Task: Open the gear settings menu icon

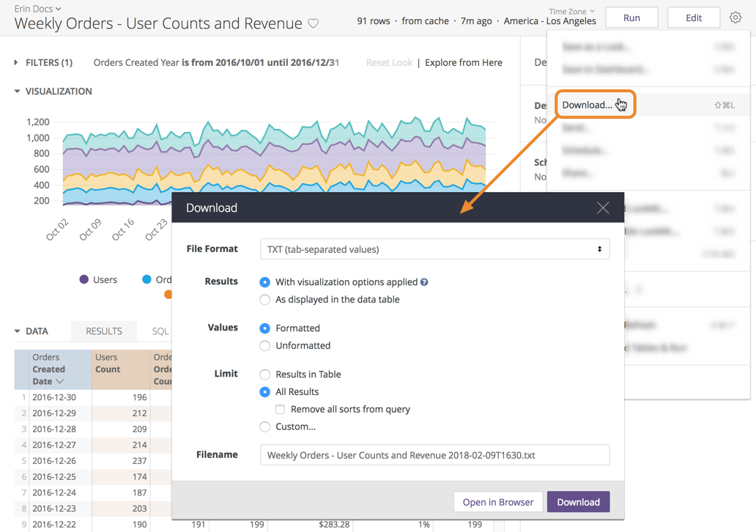Action: pyautogui.click(x=735, y=18)
